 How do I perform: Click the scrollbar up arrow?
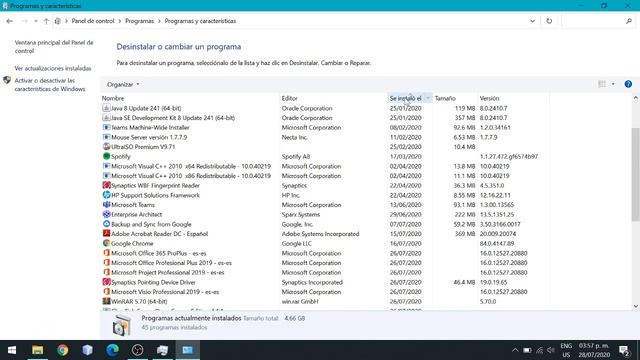tap(636, 98)
